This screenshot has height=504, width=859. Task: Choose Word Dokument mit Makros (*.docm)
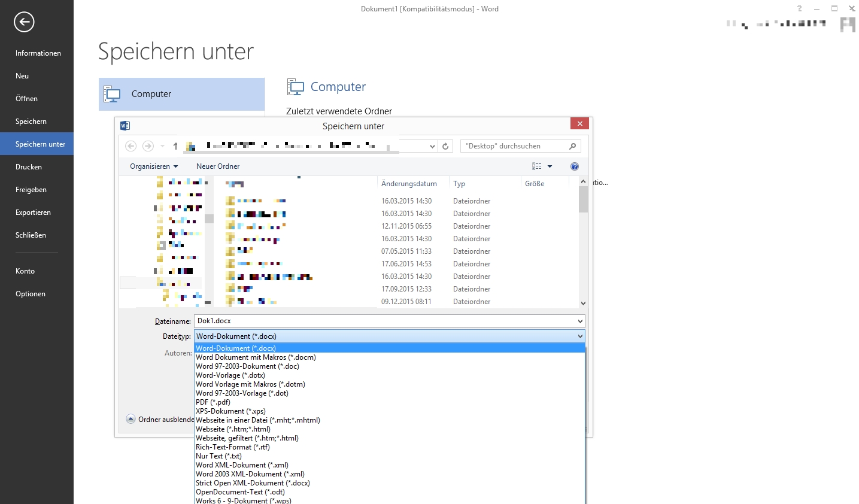(x=389, y=357)
